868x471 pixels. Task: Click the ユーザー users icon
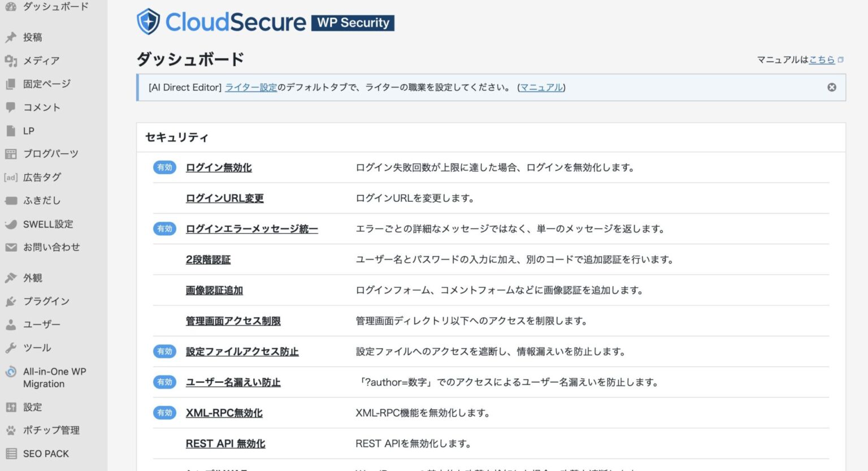(10, 324)
